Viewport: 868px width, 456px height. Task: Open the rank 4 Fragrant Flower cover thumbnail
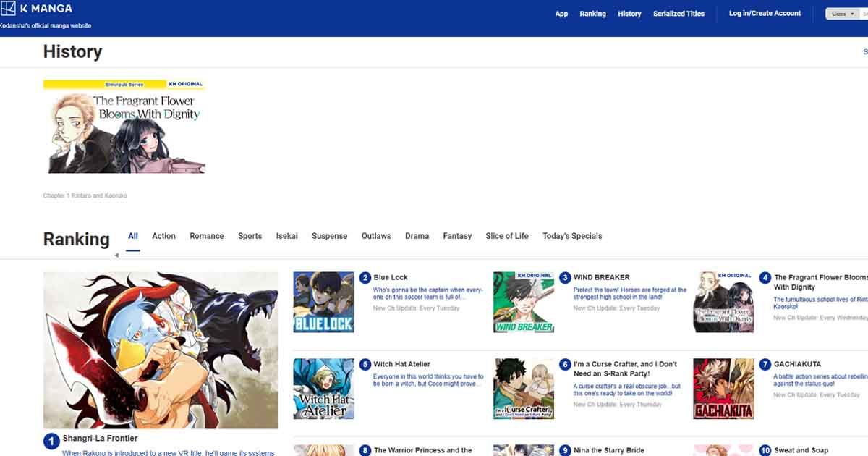(724, 303)
